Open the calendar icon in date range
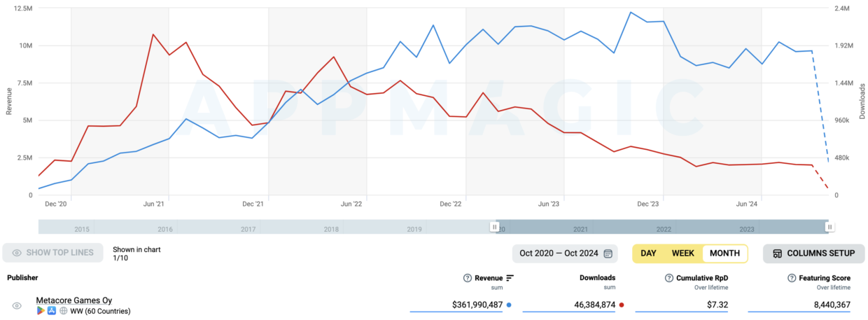 (608, 253)
